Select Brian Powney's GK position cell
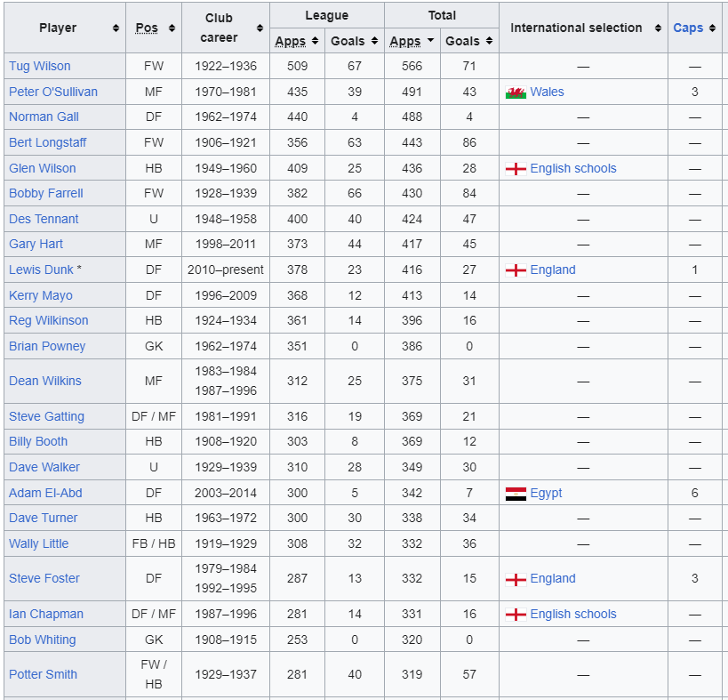The width and height of the screenshot is (728, 700). click(154, 347)
